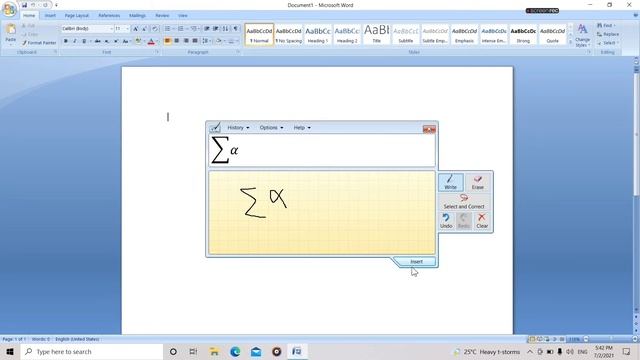Open the font size dropdown
The width and height of the screenshot is (640, 360).
pyautogui.click(x=128, y=29)
